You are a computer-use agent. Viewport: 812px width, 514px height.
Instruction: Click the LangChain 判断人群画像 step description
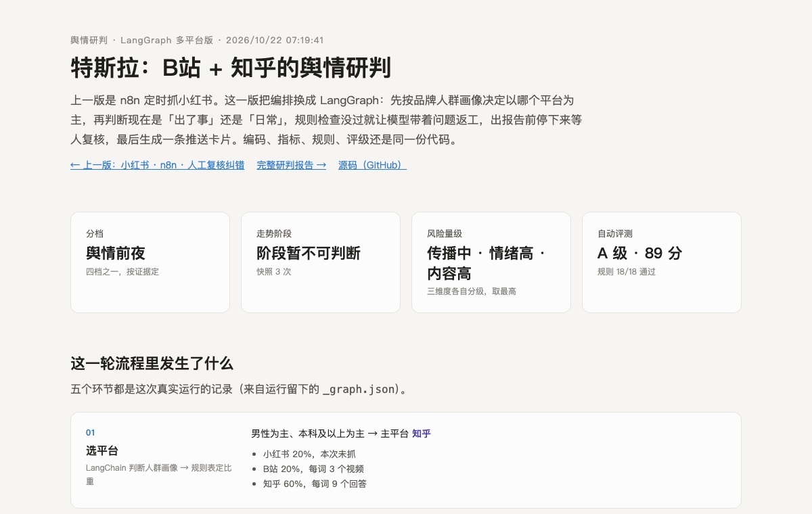click(x=159, y=474)
